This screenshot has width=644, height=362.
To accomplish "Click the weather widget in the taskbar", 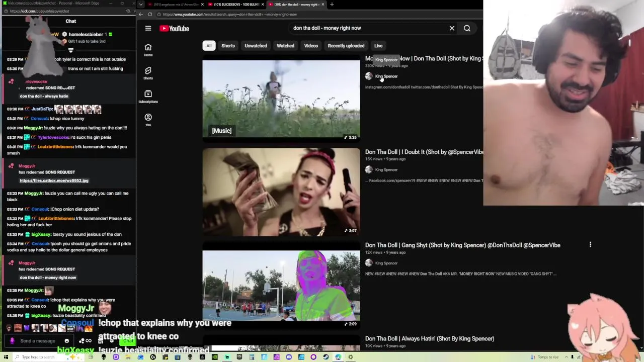I will tap(545, 357).
